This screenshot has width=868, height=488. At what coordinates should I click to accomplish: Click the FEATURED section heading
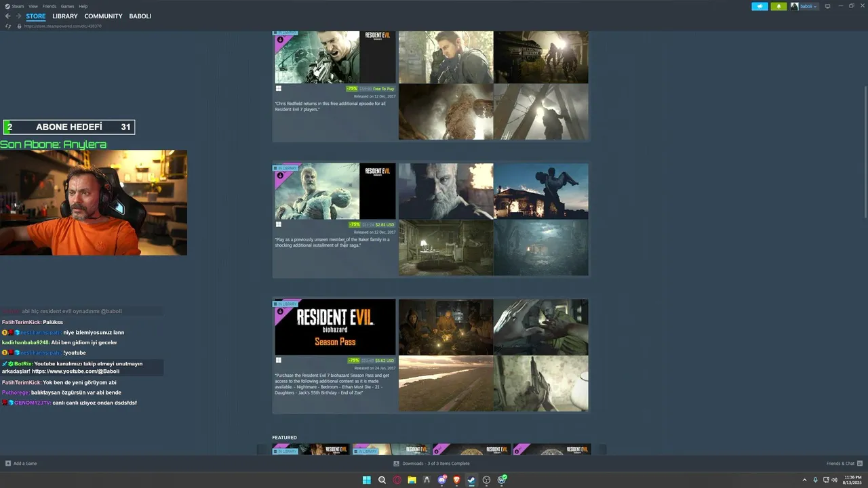284,437
